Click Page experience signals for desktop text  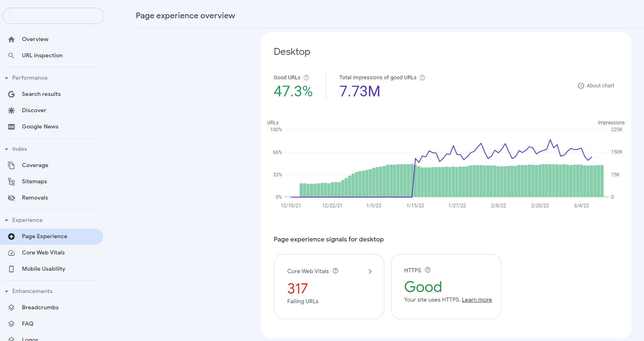tap(329, 239)
